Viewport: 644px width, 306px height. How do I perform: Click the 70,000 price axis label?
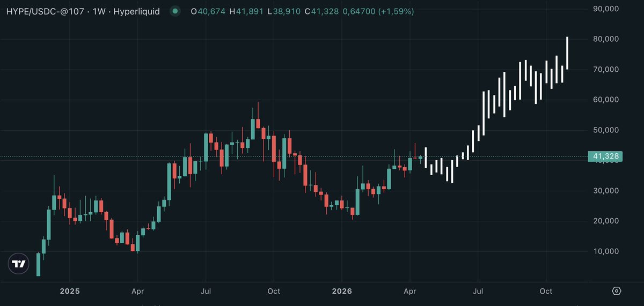(x=606, y=70)
